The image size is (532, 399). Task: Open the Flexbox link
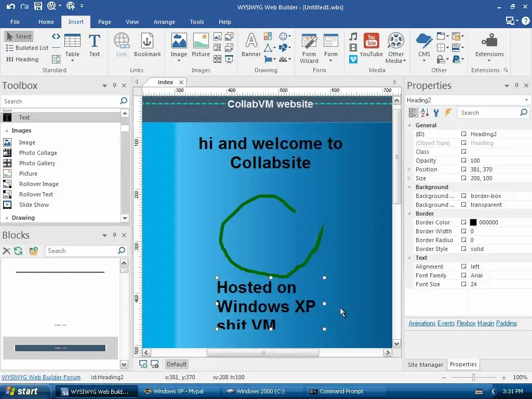click(x=466, y=323)
